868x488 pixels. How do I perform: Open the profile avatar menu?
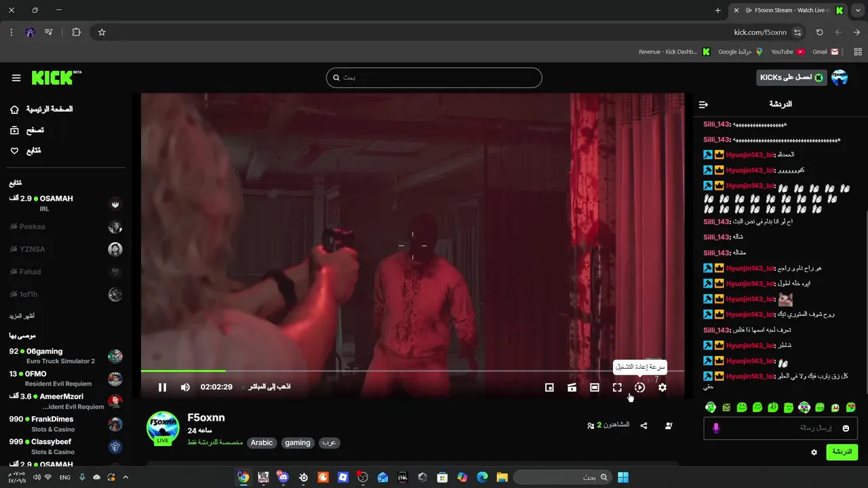[840, 78]
